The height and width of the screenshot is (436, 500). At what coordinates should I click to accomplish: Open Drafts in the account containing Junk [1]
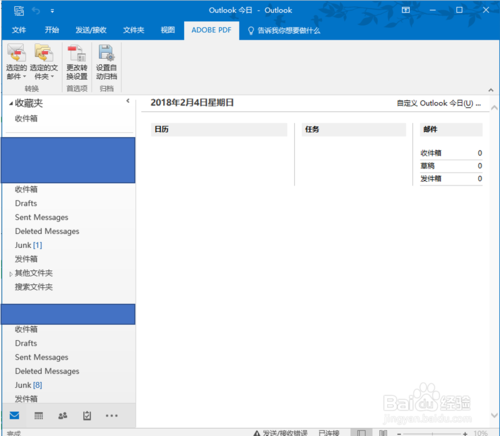pos(26,203)
